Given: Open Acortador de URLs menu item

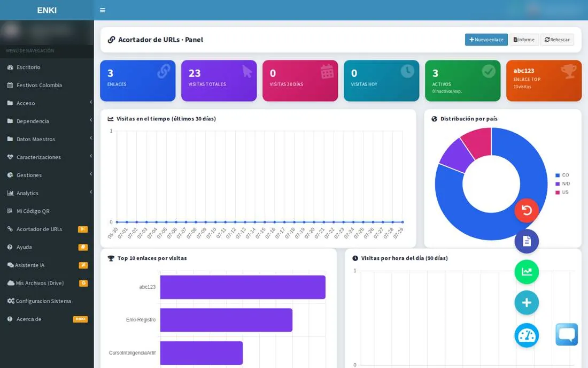Looking at the screenshot, I should point(47,229).
